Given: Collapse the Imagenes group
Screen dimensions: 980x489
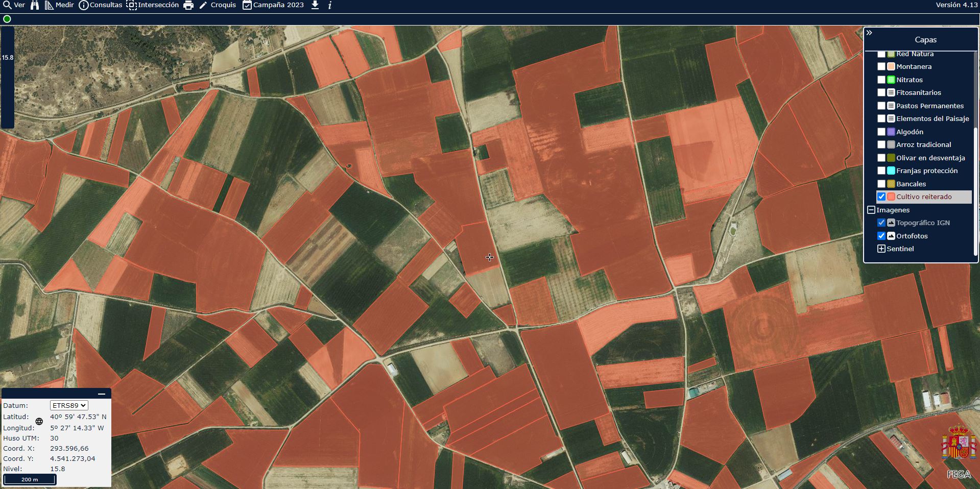Looking at the screenshot, I should tap(871, 210).
